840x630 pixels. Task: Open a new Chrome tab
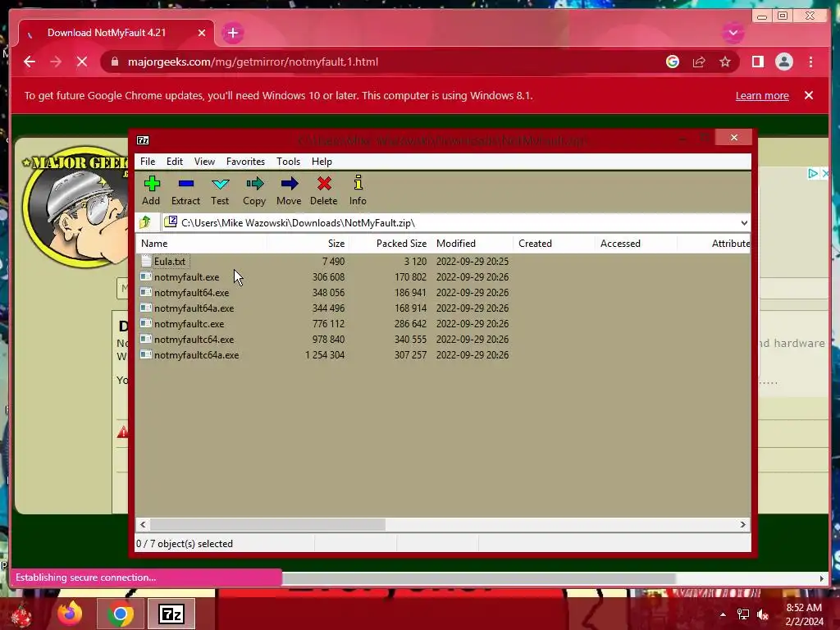(232, 33)
